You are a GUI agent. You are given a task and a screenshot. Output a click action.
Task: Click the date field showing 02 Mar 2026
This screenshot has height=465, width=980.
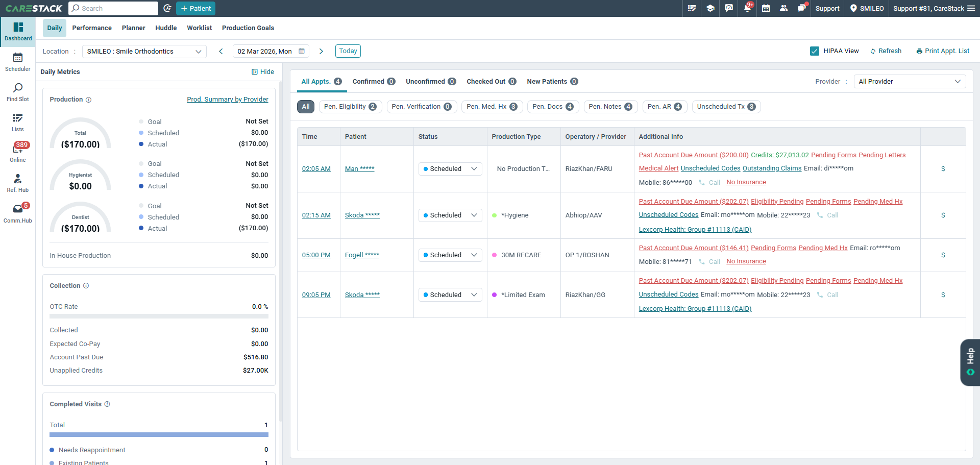pos(271,52)
